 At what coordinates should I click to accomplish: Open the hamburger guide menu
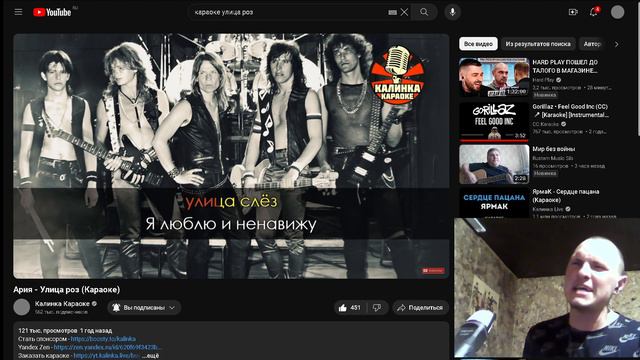click(18, 12)
